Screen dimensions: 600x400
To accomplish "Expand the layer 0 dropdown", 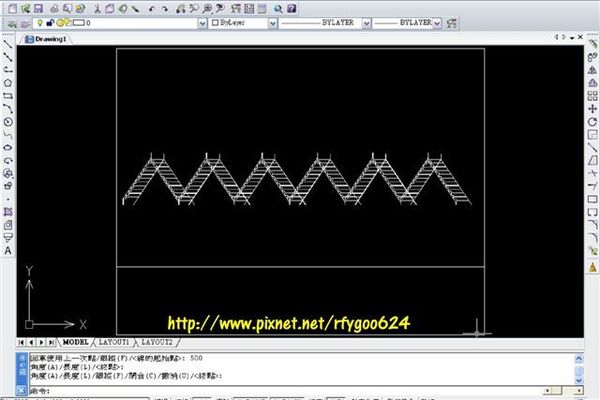I will [x=202, y=23].
